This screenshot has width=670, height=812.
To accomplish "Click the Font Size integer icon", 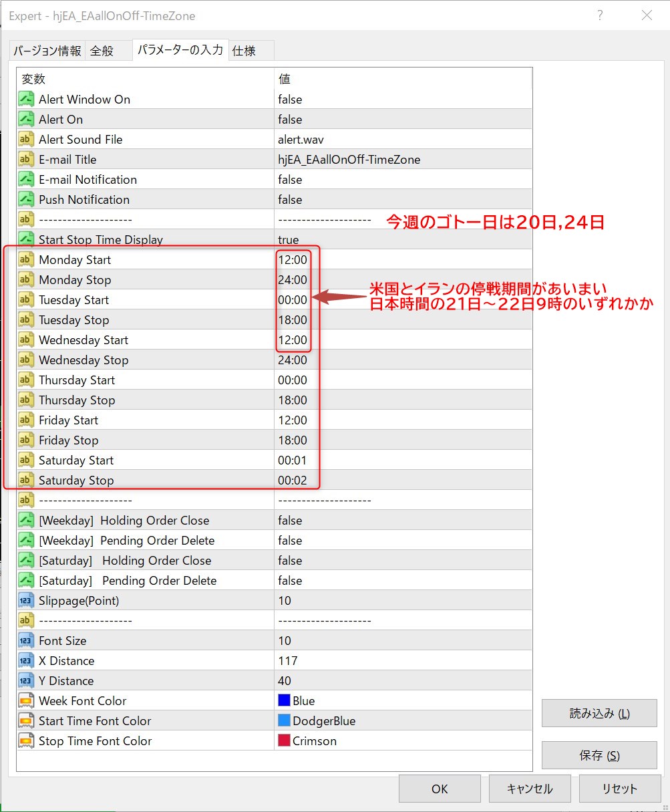I will 26,641.
